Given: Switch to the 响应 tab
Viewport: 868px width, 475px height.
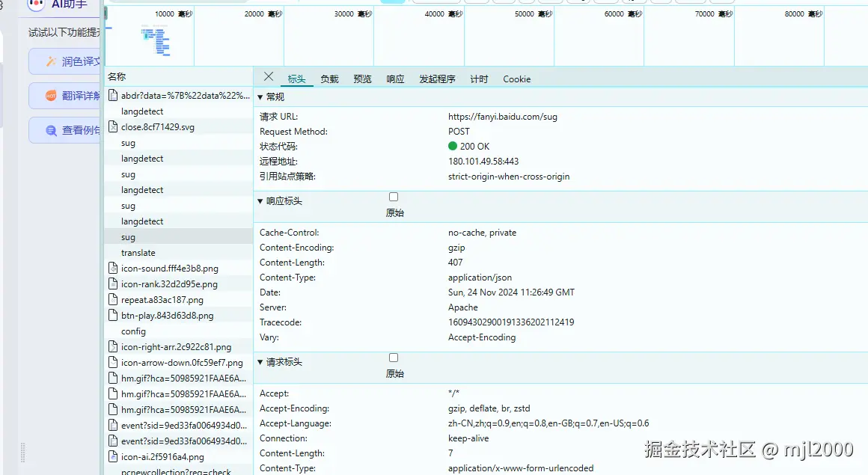Looking at the screenshot, I should click(395, 79).
